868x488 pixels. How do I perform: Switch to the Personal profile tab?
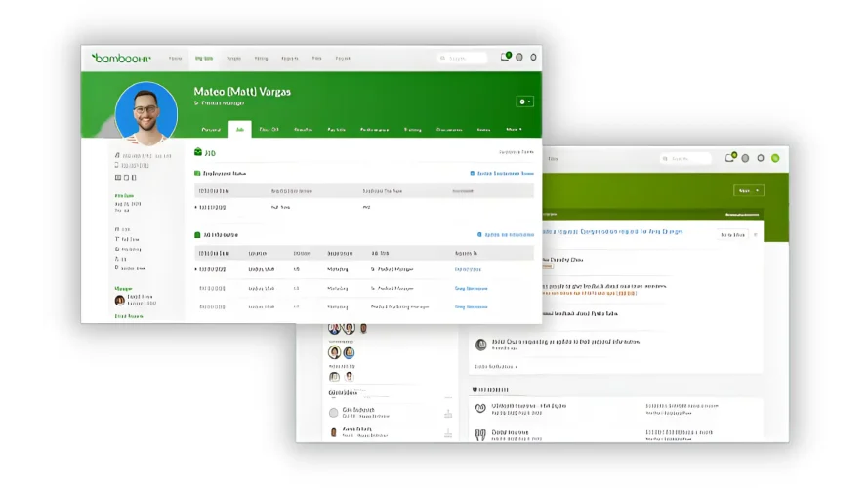coord(211,130)
